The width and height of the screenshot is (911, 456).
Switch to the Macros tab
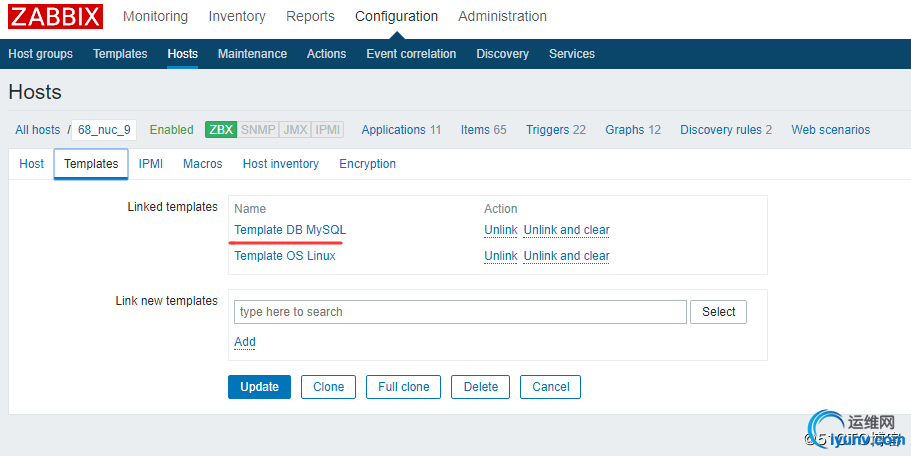[202, 164]
